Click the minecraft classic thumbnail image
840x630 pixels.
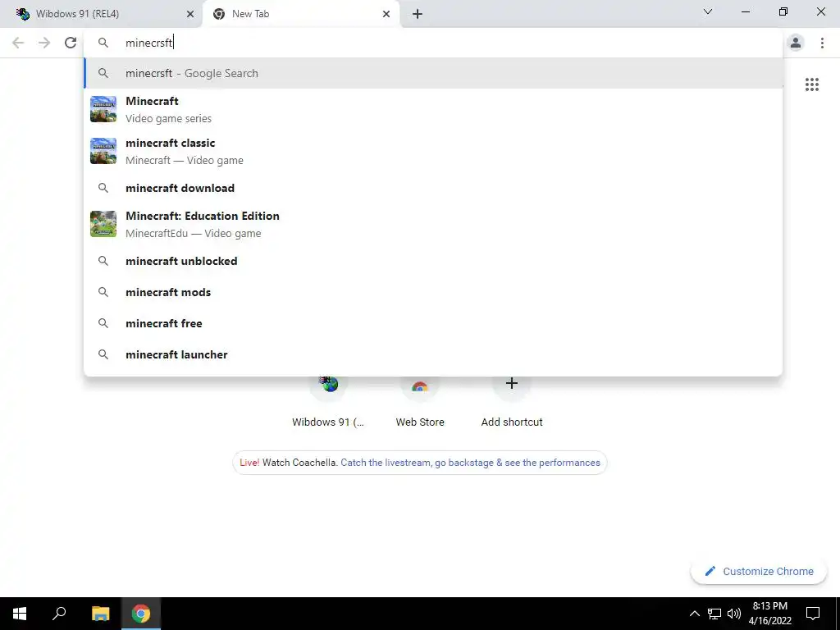click(103, 151)
